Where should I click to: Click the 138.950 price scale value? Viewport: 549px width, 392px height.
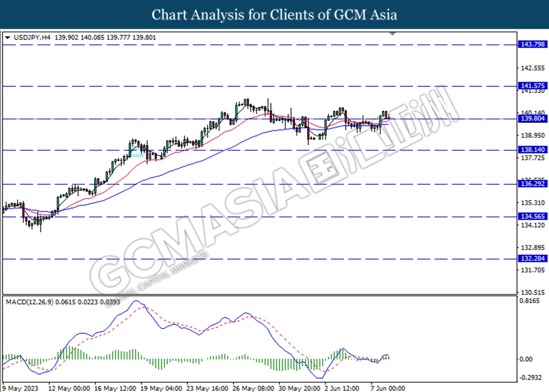coord(533,136)
